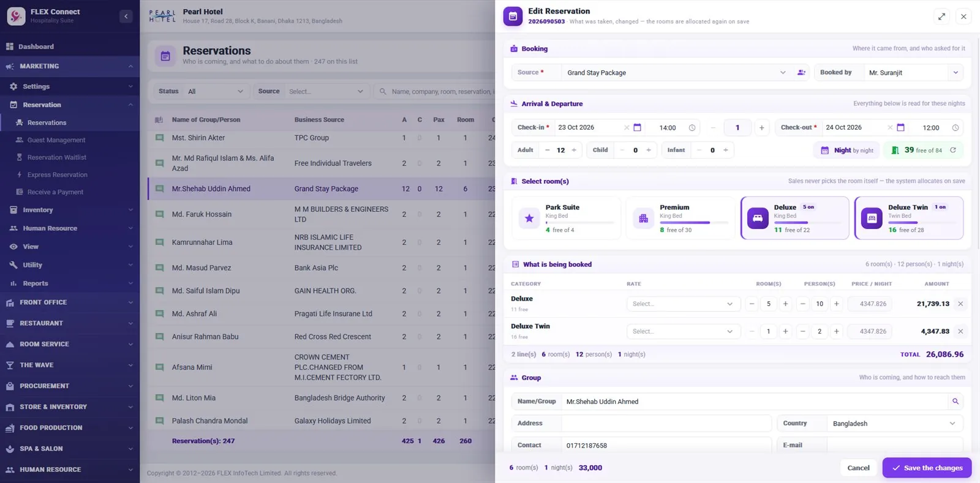Viewport: 980px width, 483px height.
Task: Deselect the Deluxe King Bed room card
Action: (794, 218)
